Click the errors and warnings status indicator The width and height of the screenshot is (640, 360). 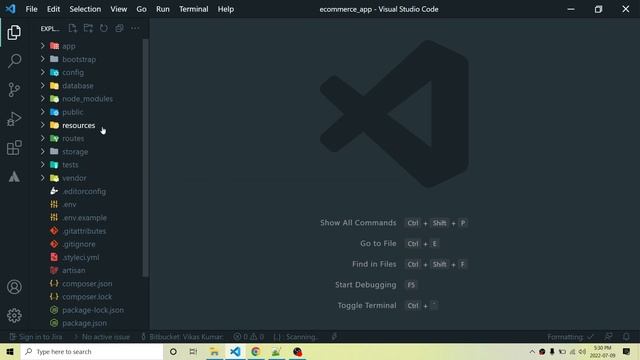(x=249, y=337)
